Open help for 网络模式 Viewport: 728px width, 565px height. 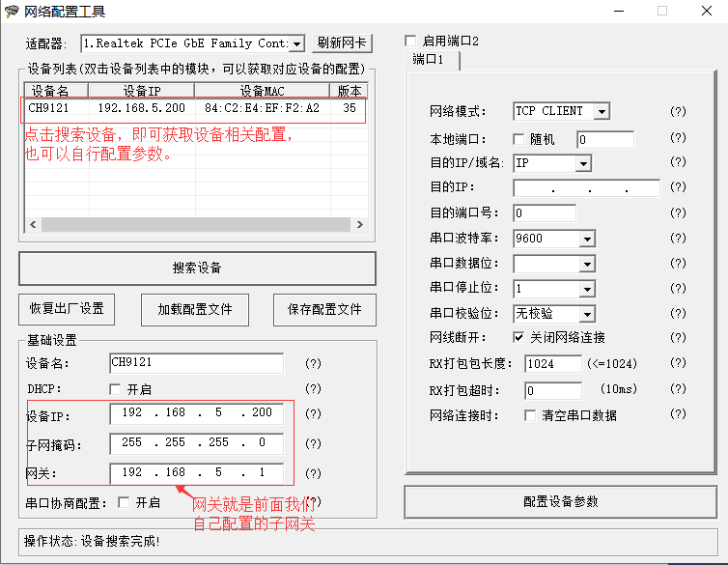click(x=678, y=111)
